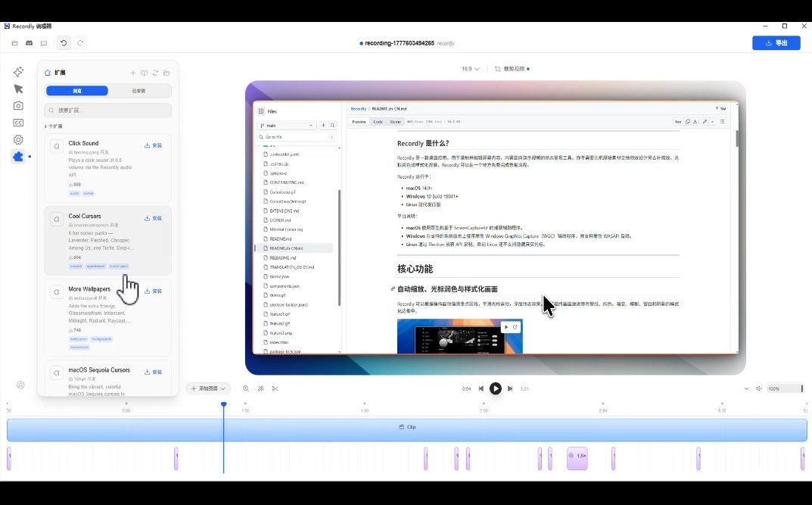
Task: Click the More Wallpapers card's extension icon
Action: click(x=57, y=292)
